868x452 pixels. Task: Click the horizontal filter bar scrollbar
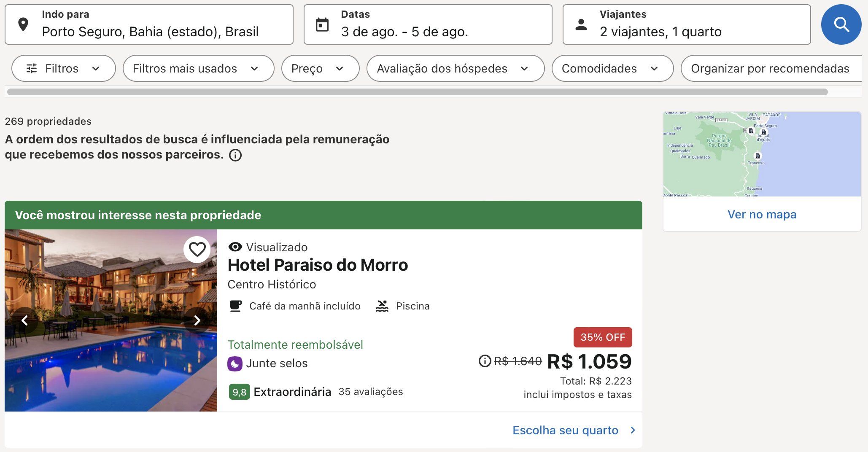tap(418, 92)
